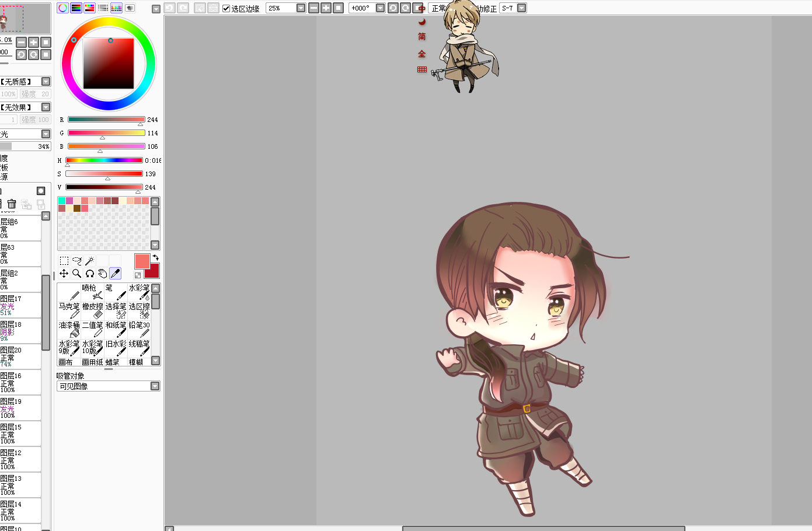Choose the 喷枪 airbrush
The width and height of the screenshot is (812, 531).
click(x=92, y=292)
